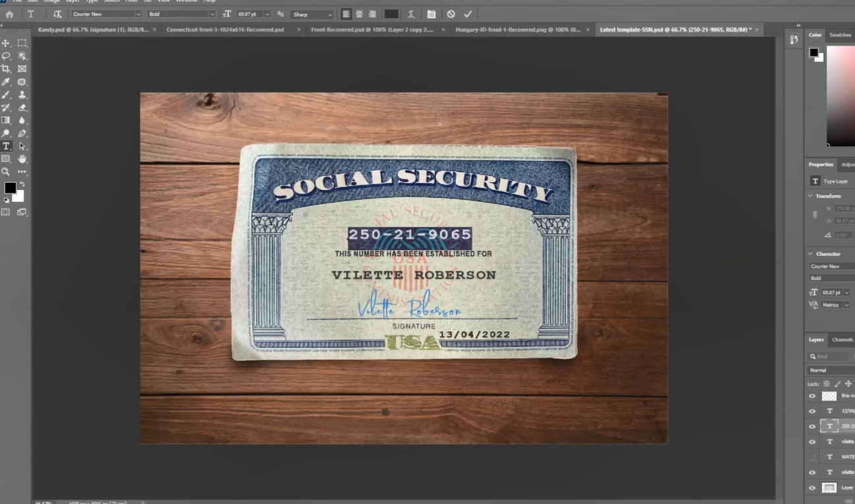Toggle center text alignment
The height and width of the screenshot is (504, 855).
point(359,13)
